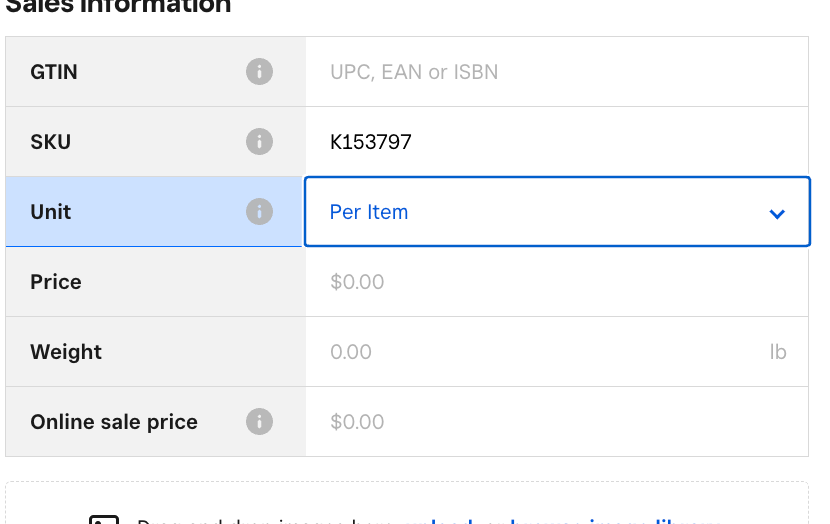Select the SKU row label
The image size is (830, 524).
[x=51, y=142]
